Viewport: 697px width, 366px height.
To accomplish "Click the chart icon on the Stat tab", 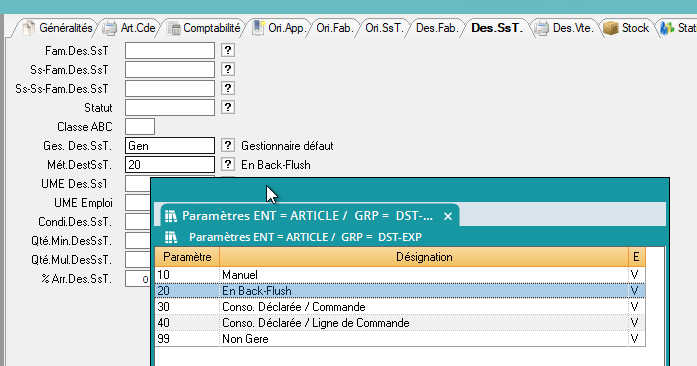I will pos(667,28).
